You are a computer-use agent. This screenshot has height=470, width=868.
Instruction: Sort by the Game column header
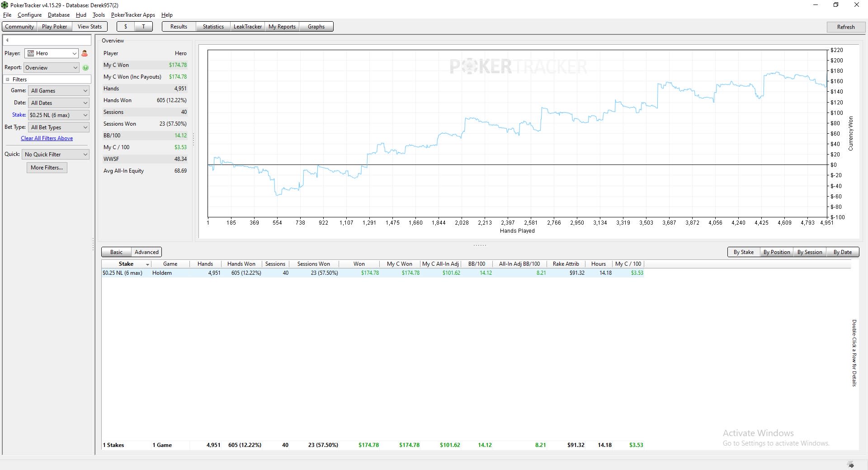pos(170,264)
